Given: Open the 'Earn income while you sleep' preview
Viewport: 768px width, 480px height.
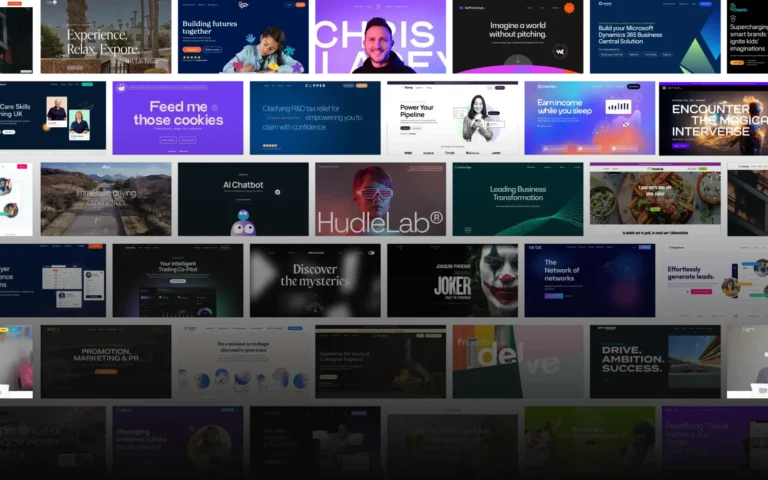Looking at the screenshot, I should [589, 118].
